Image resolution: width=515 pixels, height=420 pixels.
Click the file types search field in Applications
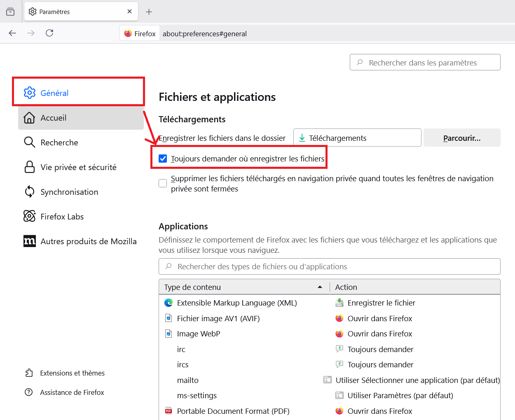coord(330,266)
